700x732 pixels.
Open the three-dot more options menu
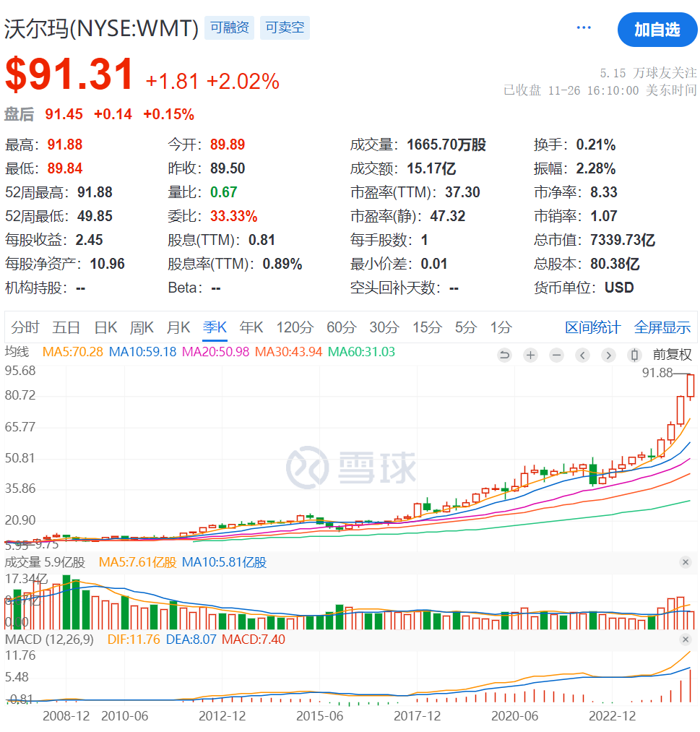click(584, 28)
